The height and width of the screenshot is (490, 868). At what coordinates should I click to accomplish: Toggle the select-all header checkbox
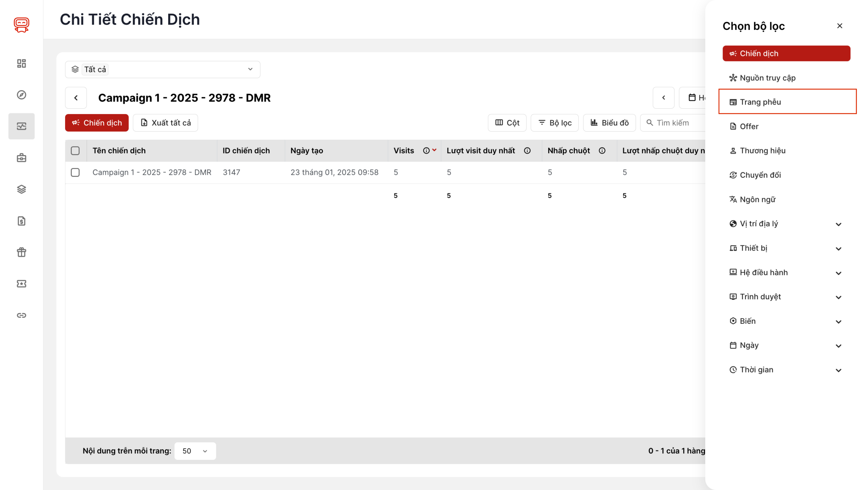pyautogui.click(x=75, y=151)
